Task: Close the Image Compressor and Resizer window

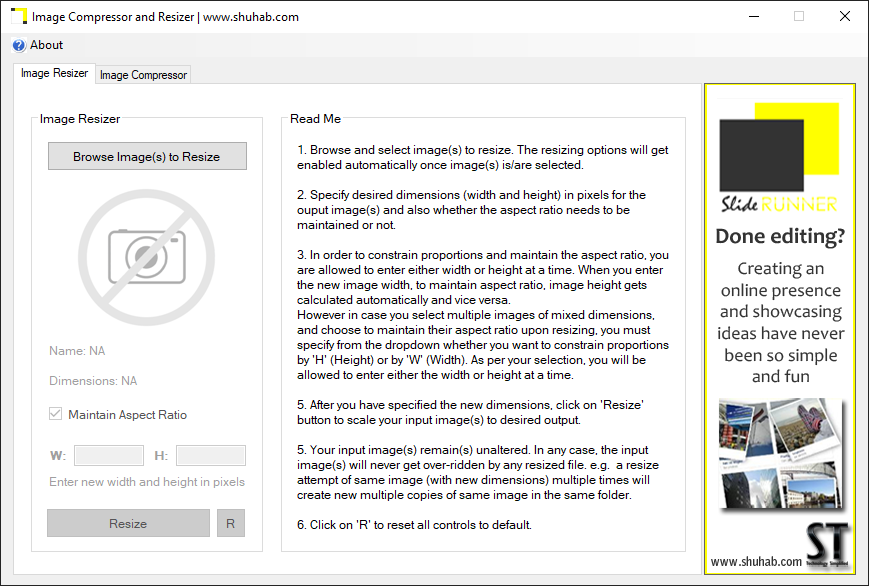Action: [x=845, y=17]
